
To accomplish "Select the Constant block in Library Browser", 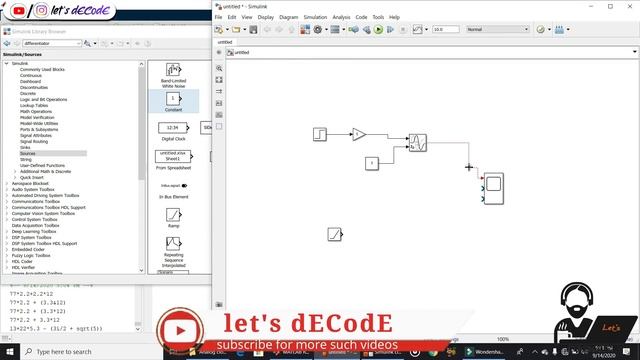I will pos(173,101).
